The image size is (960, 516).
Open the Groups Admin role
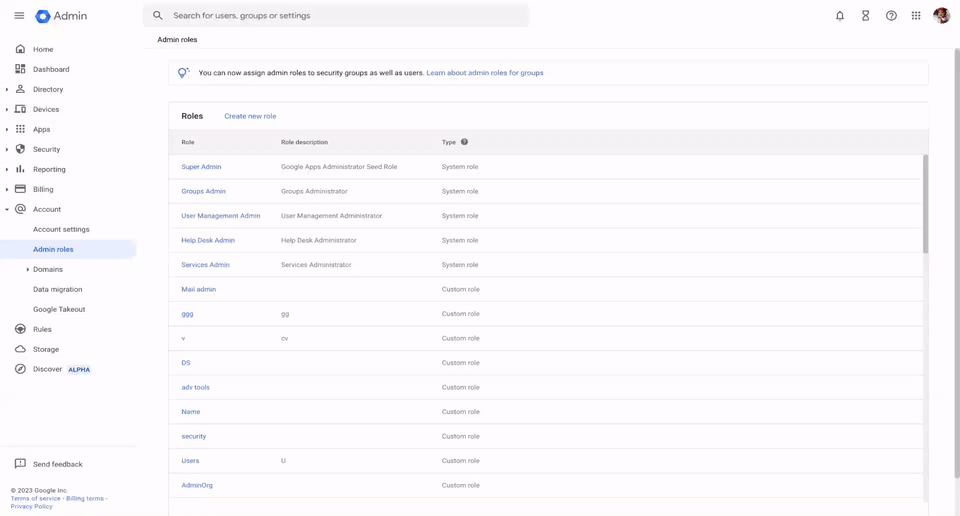203,191
